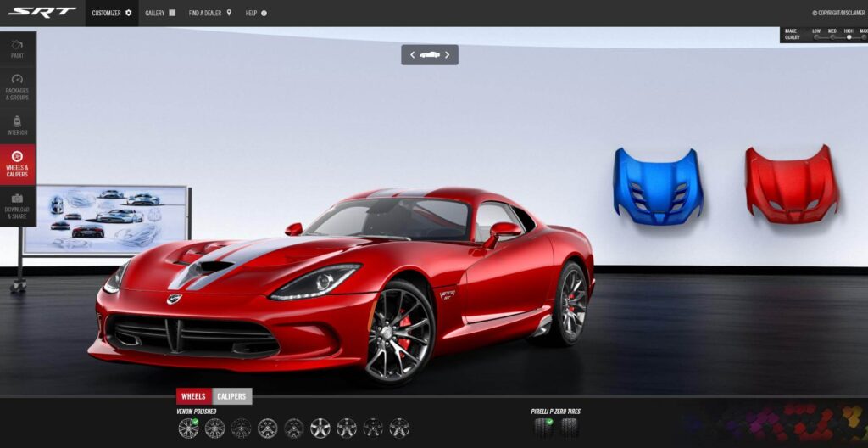
Task: Set image quality to Low
Action: [x=816, y=37]
